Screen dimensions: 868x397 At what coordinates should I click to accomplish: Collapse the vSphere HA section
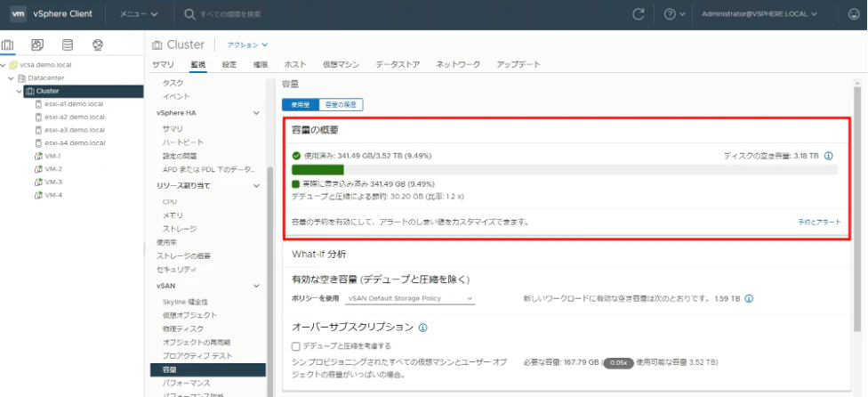click(x=256, y=113)
